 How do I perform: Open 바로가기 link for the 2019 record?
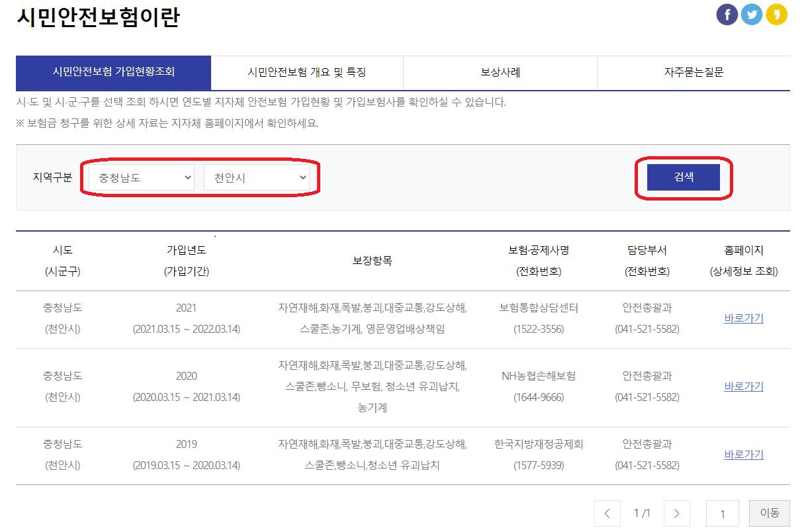click(745, 455)
